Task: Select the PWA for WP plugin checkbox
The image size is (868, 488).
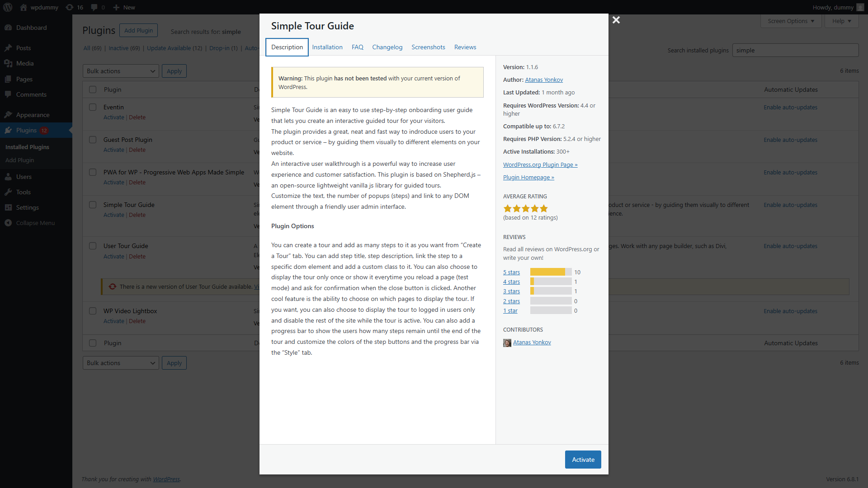Action: click(93, 172)
